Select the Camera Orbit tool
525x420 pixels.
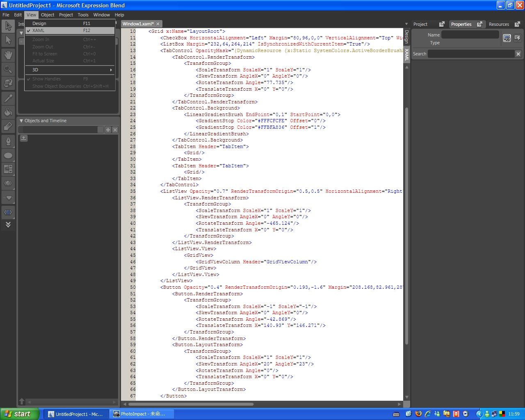point(8,83)
